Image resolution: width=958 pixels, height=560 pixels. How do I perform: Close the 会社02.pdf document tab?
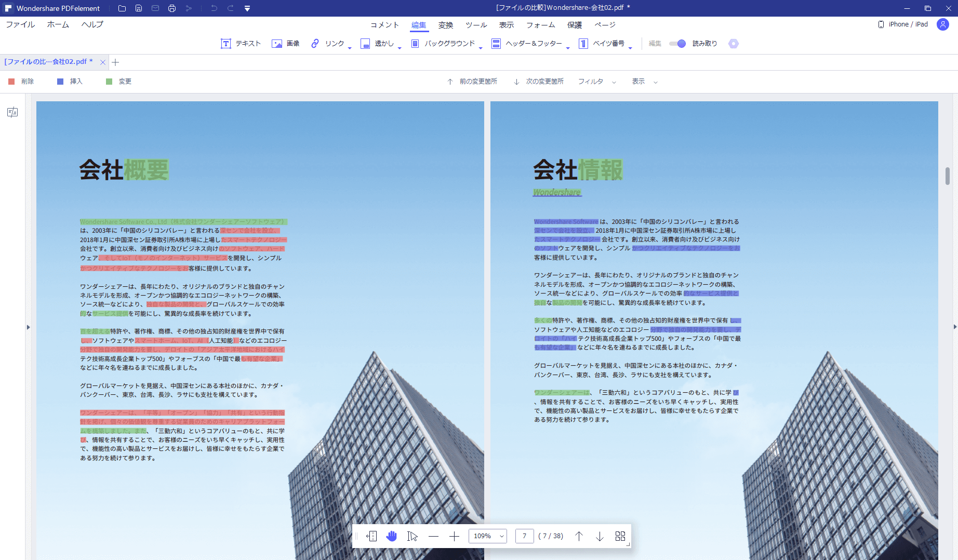[x=103, y=62]
